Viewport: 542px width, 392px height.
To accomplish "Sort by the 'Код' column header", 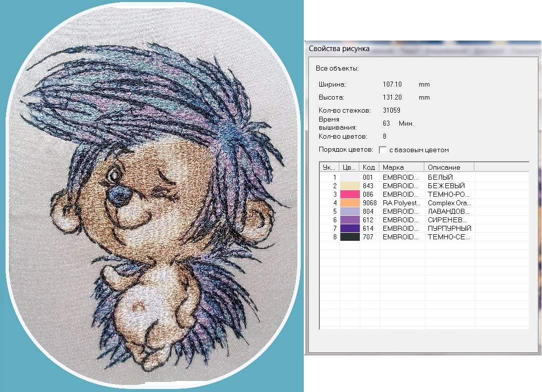I will click(369, 167).
